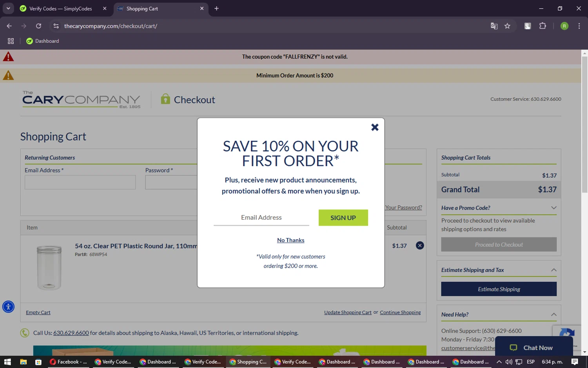Open the Chrome three-dot menu
The height and width of the screenshot is (368, 588).
pos(579,26)
